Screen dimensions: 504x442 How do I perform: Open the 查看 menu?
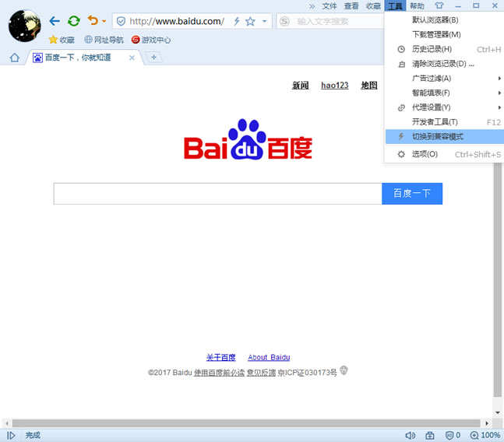351,6
